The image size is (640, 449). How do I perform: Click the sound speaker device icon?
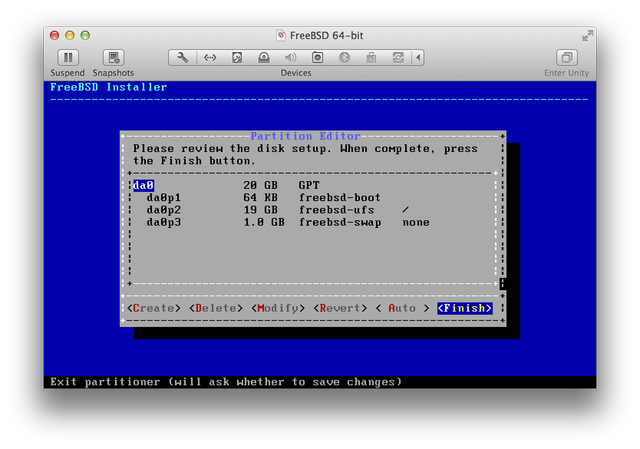(x=290, y=58)
